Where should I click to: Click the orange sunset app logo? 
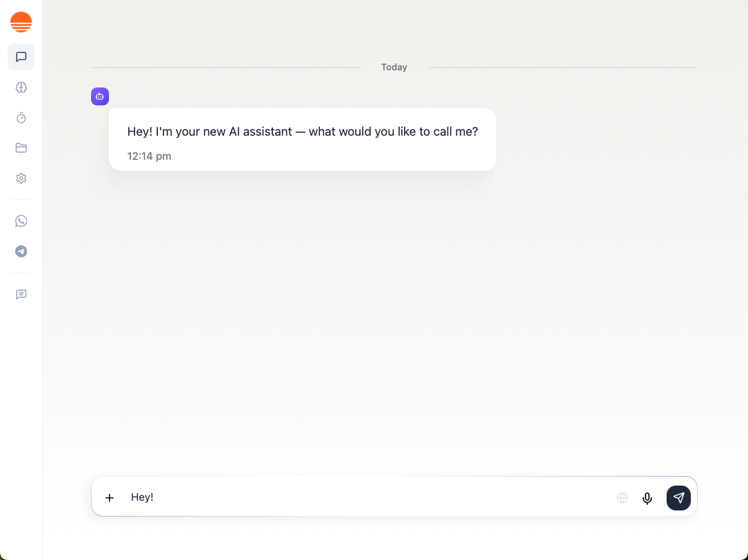21,21
